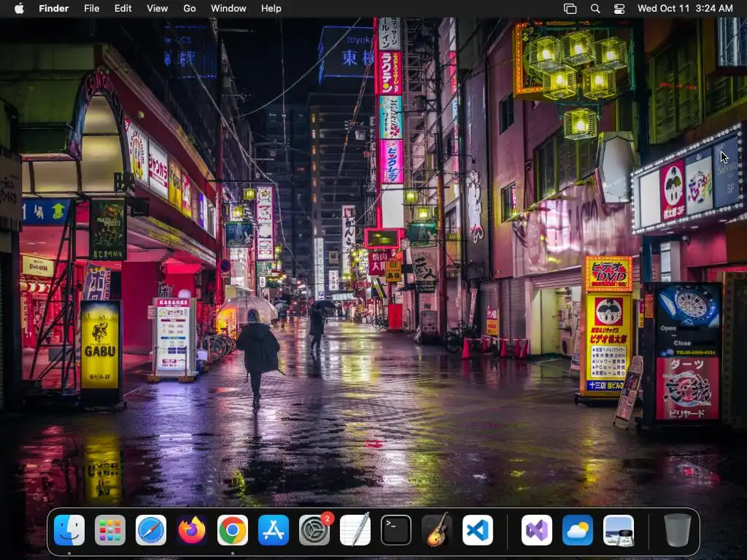Viewport: 747px width, 560px height.
Task: Open the View menu
Action: (x=158, y=9)
